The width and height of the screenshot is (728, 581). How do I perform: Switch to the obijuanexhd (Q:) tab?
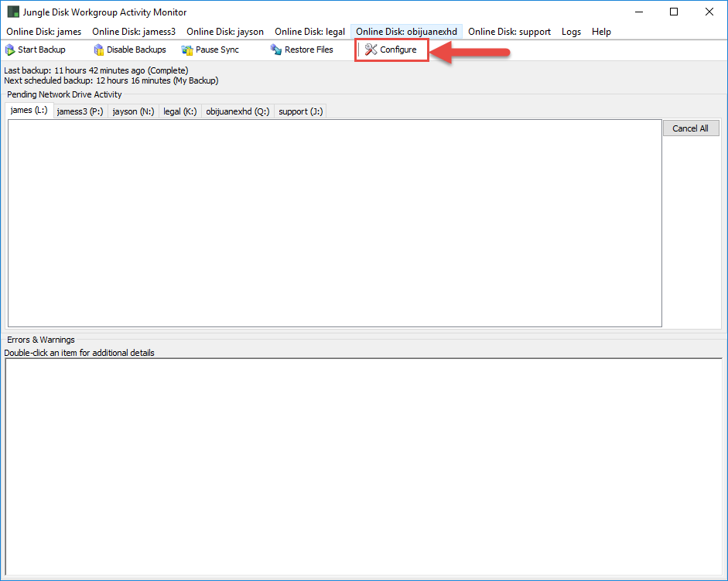[238, 111]
